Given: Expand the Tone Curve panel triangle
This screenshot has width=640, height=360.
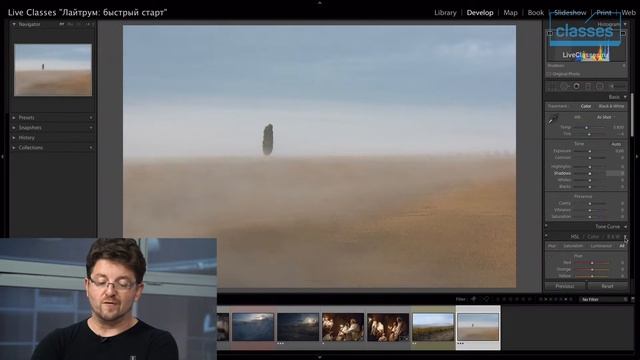Looking at the screenshot, I should (x=625, y=227).
